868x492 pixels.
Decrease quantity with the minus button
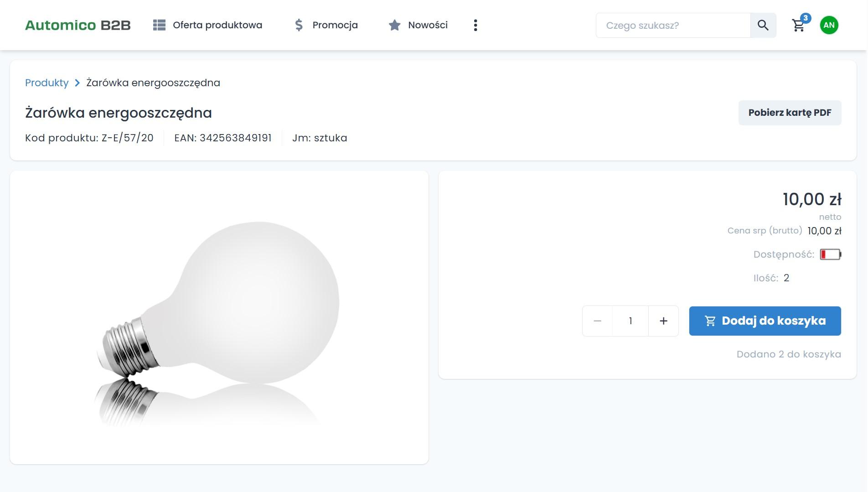coord(597,321)
